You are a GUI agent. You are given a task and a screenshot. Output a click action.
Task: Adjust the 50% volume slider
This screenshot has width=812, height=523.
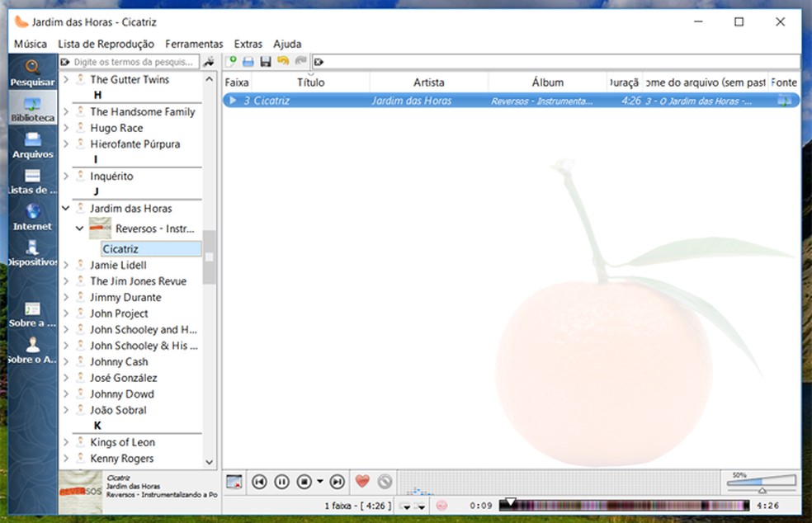(761, 483)
